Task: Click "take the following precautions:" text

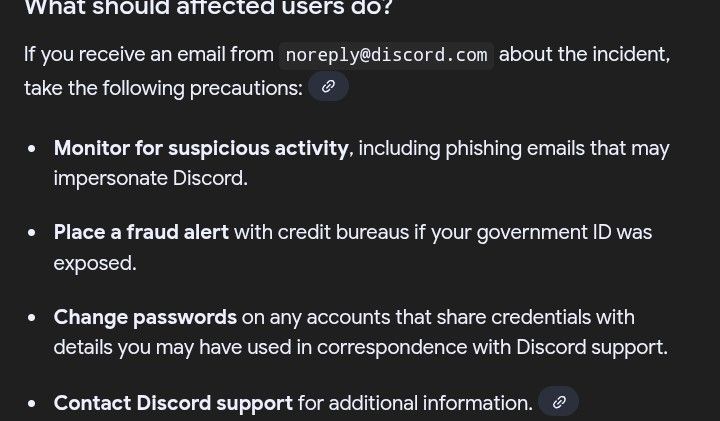Action: [x=163, y=88]
